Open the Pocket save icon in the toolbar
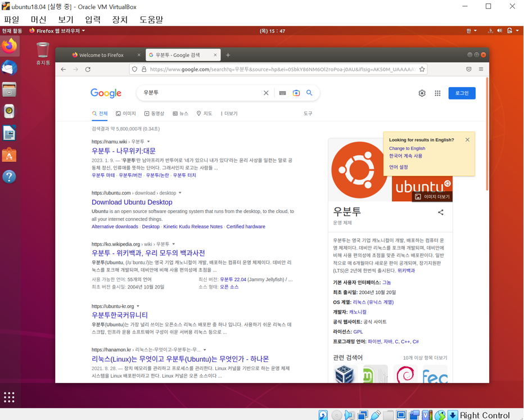This screenshot has height=420, width=524. click(469, 69)
